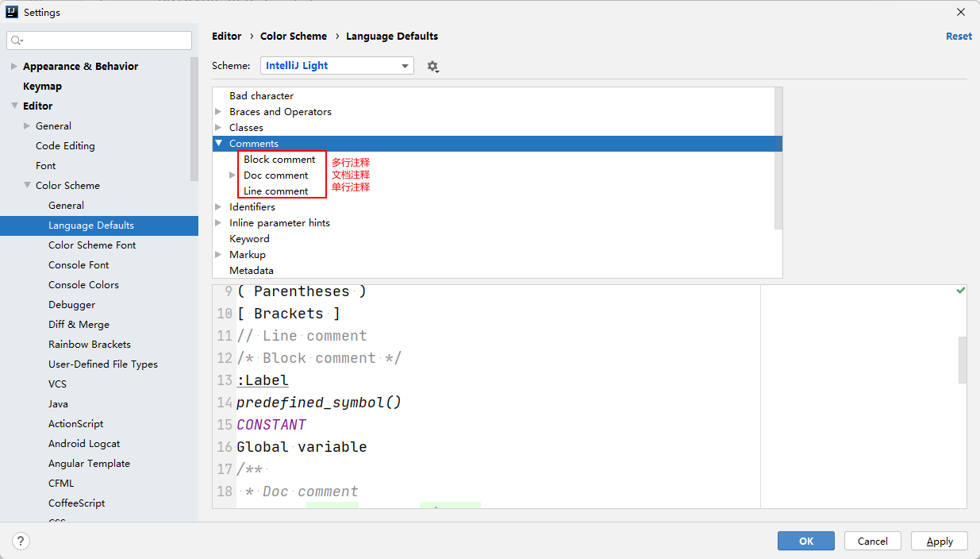Collapse the Color Scheme sidebar node
980x559 pixels.
pos(27,186)
